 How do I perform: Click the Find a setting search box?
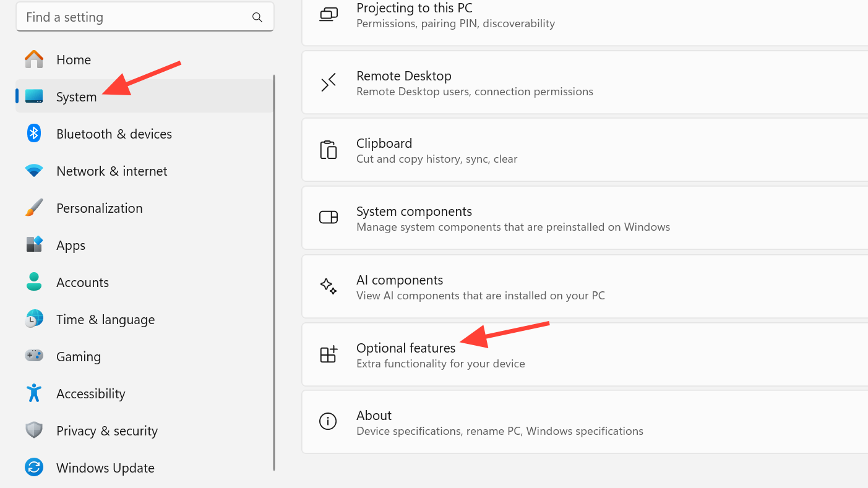click(x=136, y=17)
